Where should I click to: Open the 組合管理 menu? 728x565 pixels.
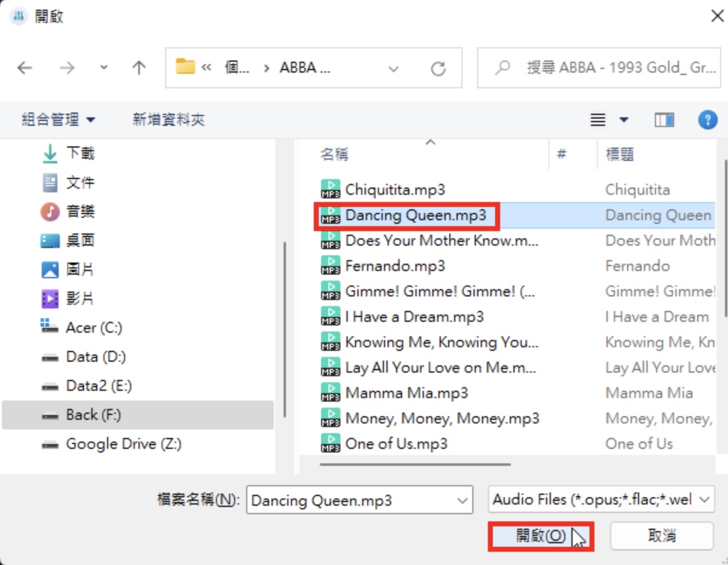coord(59,120)
